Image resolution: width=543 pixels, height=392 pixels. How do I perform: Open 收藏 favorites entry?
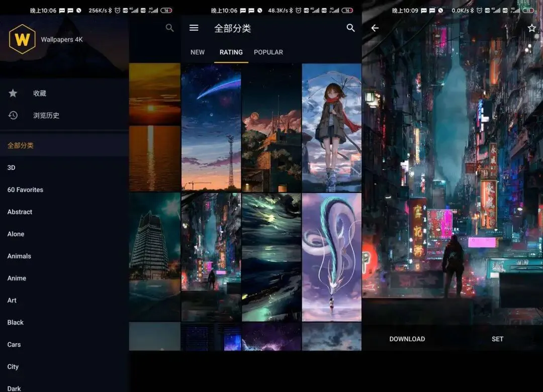64,93
